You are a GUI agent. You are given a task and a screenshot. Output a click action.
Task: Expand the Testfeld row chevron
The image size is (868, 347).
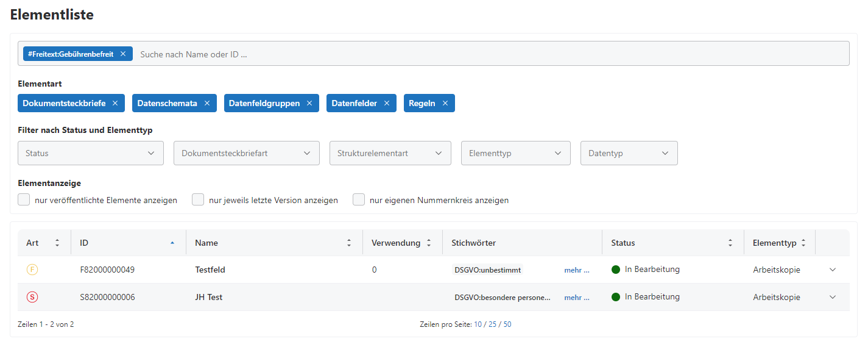click(833, 270)
